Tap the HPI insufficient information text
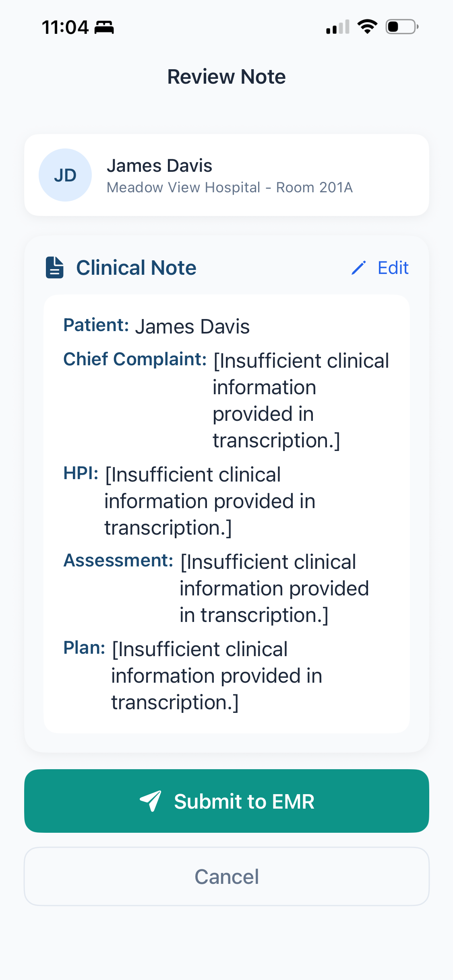 pyautogui.click(x=193, y=500)
